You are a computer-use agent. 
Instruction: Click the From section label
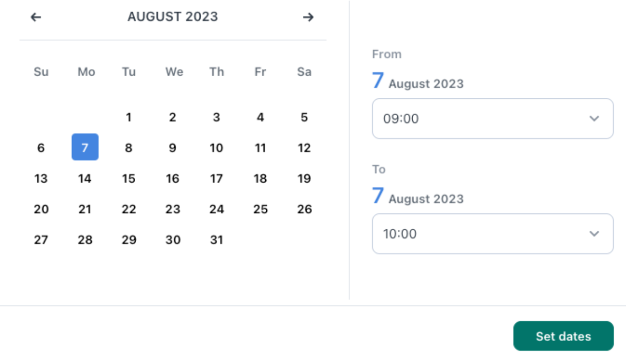click(386, 54)
